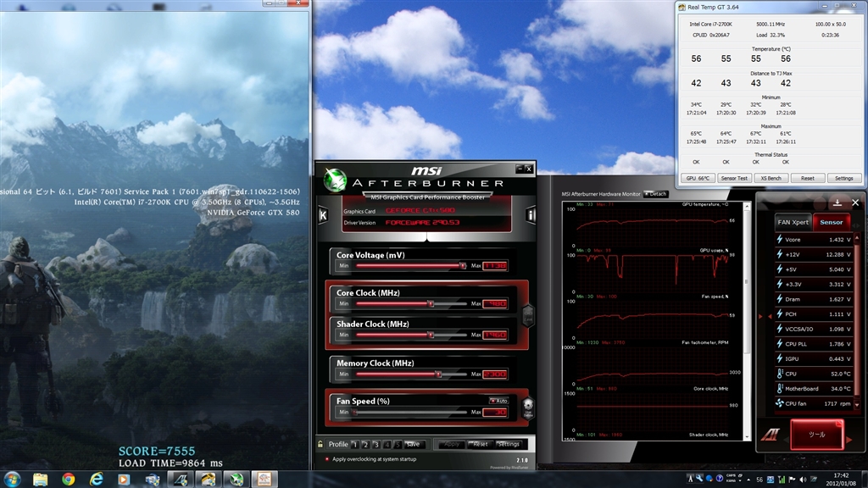Open the user-defined fan settings gear icon
Image resolution: width=868 pixels, height=488 pixels.
(528, 408)
